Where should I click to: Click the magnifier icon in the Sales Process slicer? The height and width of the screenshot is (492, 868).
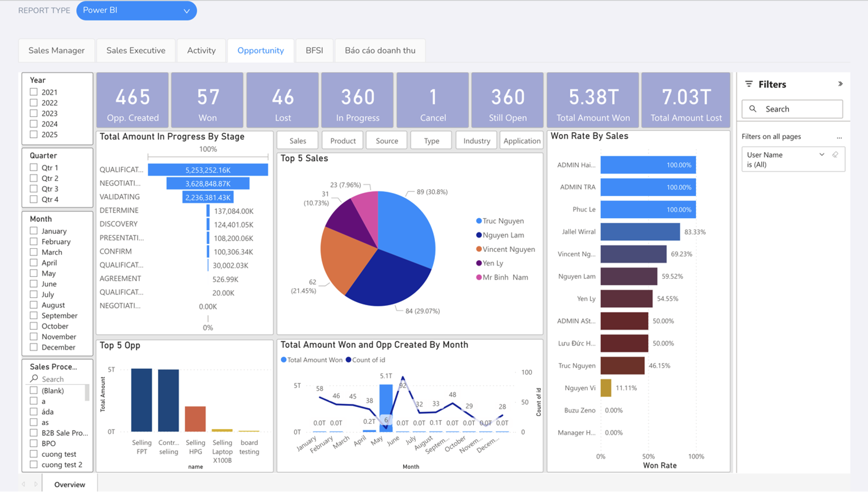[34, 379]
